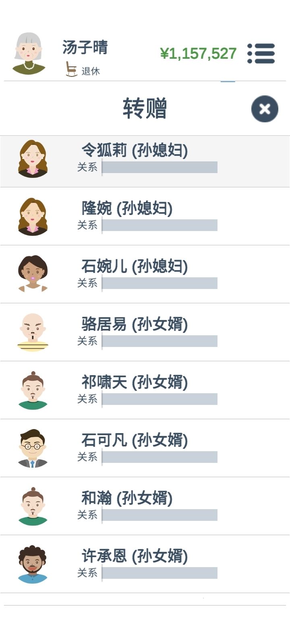Close the 转赠 dialog with X button
The image size is (290, 644).
[265, 109]
